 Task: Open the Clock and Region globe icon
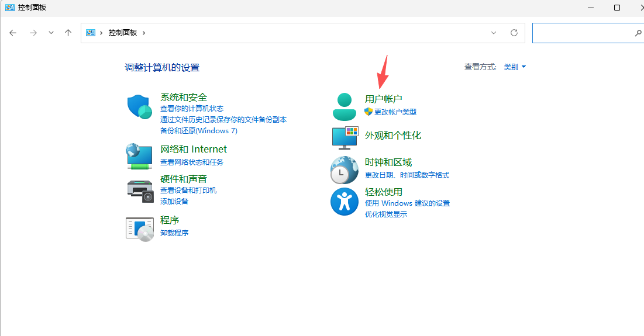(344, 170)
